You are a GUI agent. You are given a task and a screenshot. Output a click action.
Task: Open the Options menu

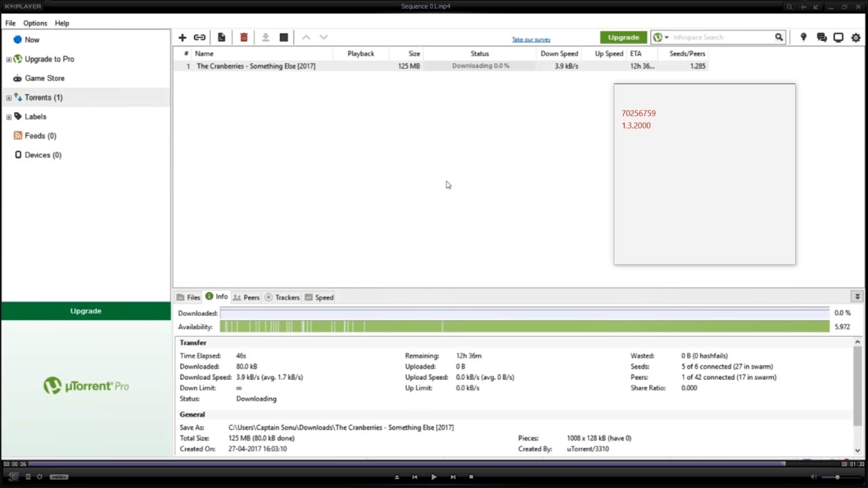click(35, 23)
